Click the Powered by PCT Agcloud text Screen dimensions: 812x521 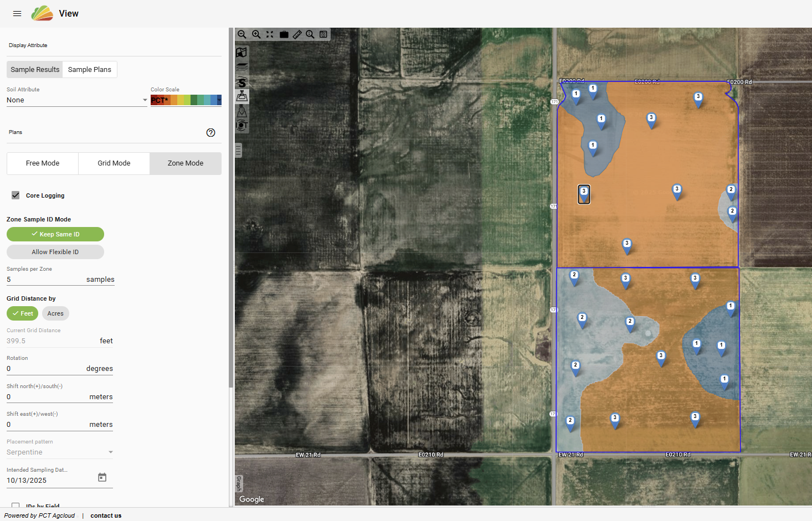point(39,515)
